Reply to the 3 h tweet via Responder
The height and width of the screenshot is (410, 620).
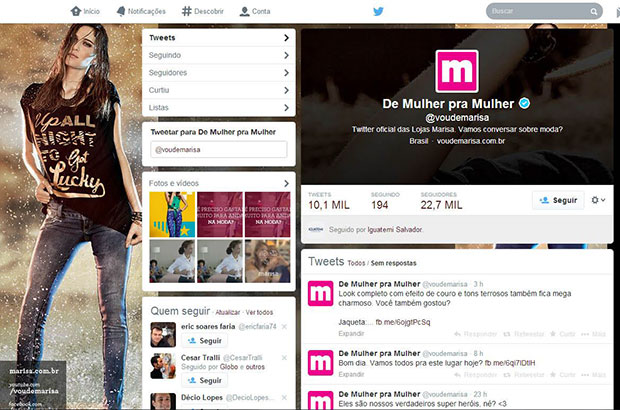476,334
